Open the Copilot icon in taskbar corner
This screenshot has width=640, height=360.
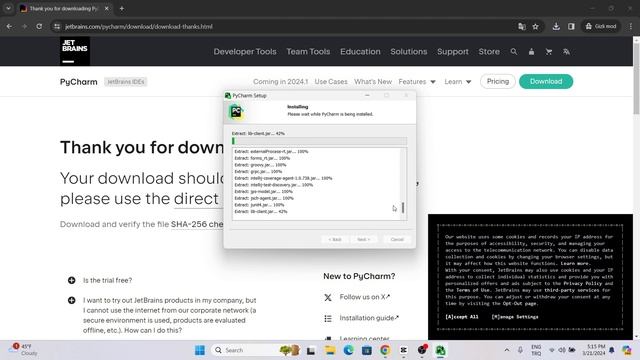627,350
